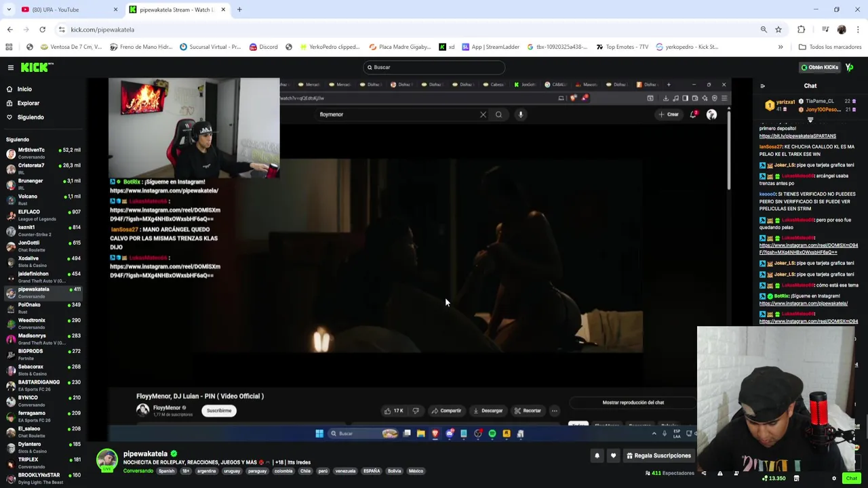
Task: Open the Kick profile avatar menu
Action: click(x=849, y=67)
